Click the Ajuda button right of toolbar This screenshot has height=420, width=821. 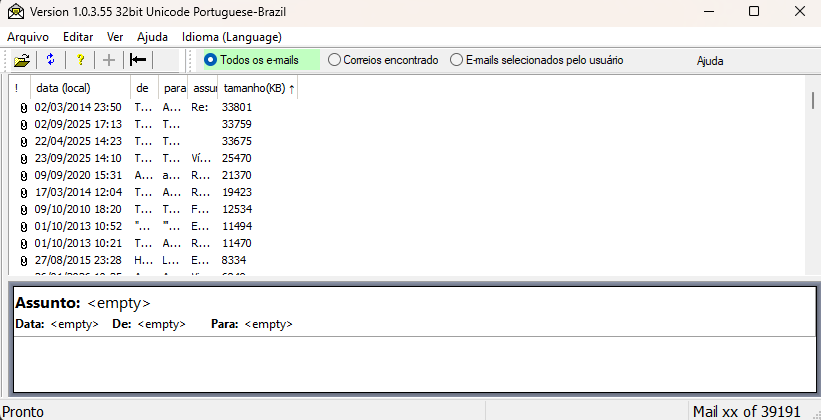click(x=710, y=60)
